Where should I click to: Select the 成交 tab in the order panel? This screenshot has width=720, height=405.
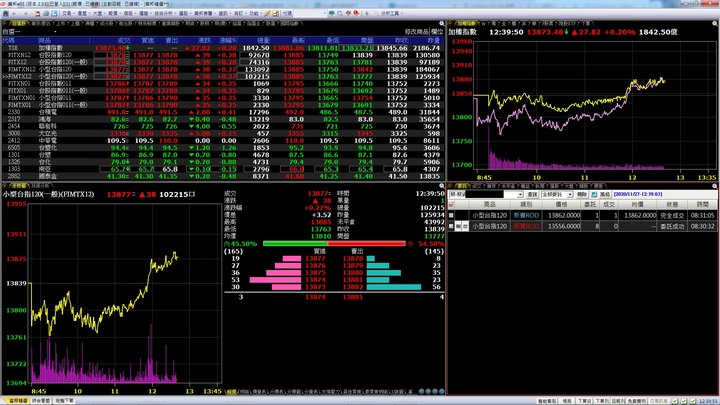(476, 186)
